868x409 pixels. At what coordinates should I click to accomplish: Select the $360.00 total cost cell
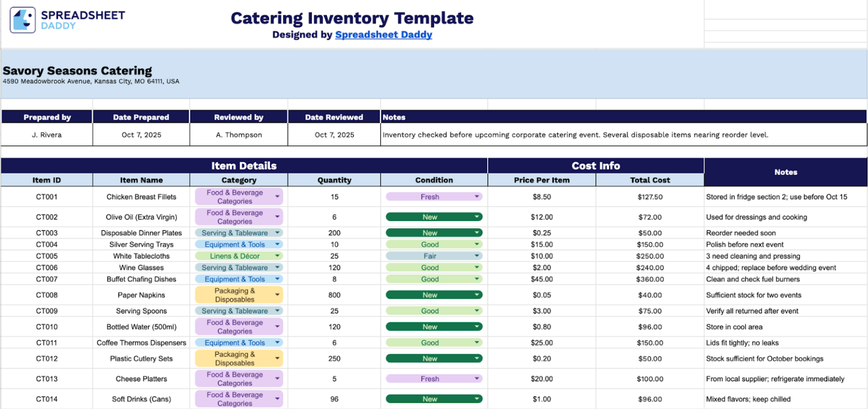click(x=649, y=279)
